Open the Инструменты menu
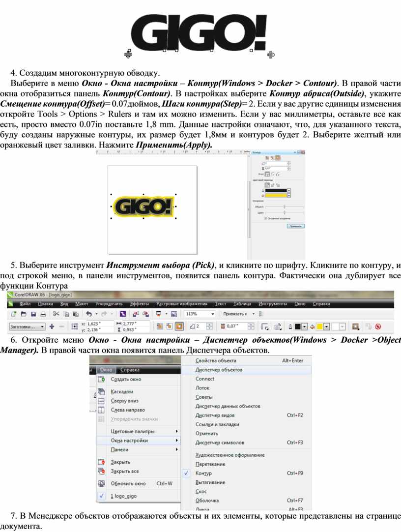Image resolution: width=401 pixels, height=532 pixels. point(273,304)
